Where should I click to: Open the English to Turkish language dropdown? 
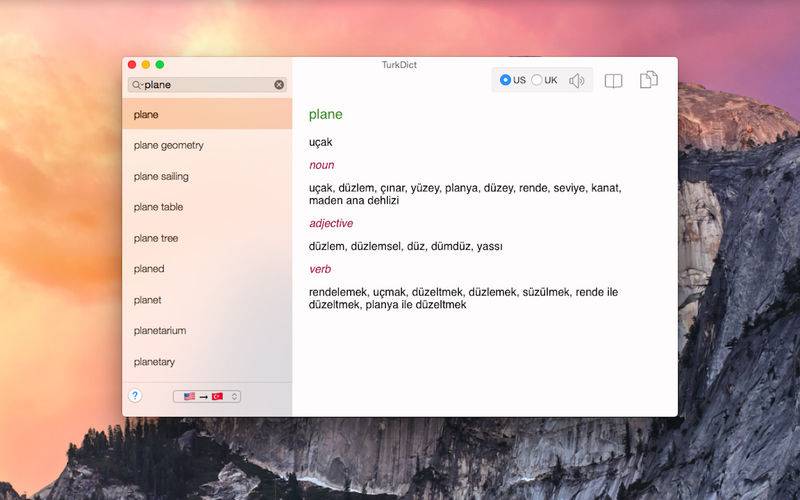(207, 396)
